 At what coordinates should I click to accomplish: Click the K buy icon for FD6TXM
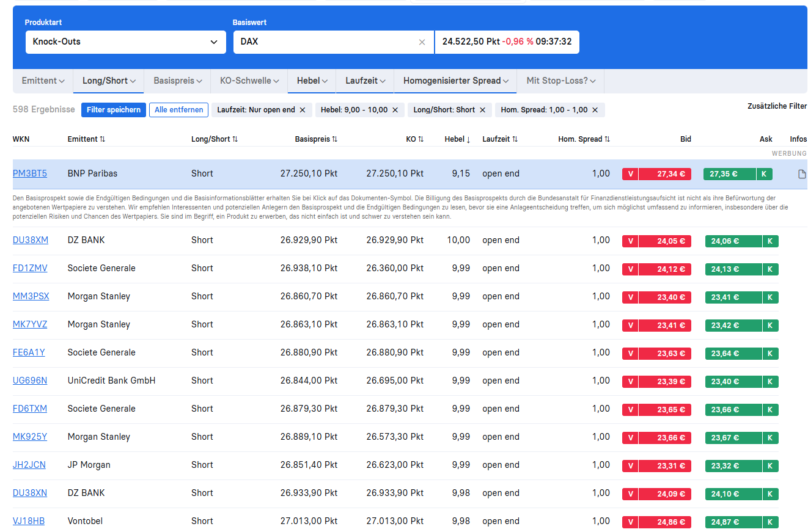point(770,409)
